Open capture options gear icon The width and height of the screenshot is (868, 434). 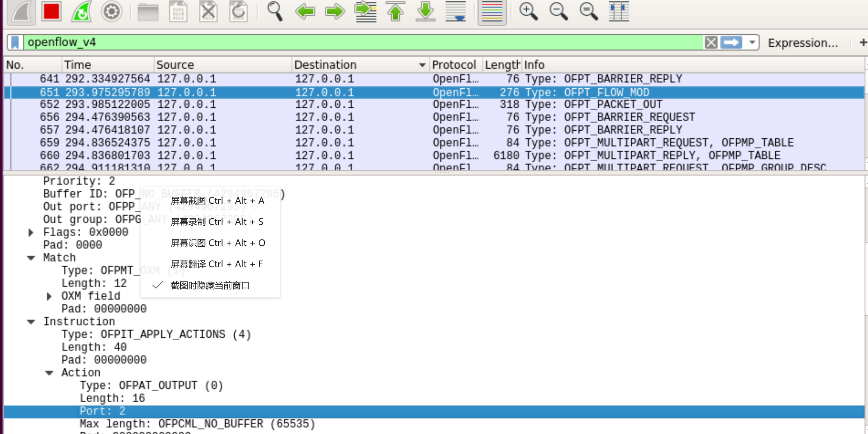click(111, 12)
